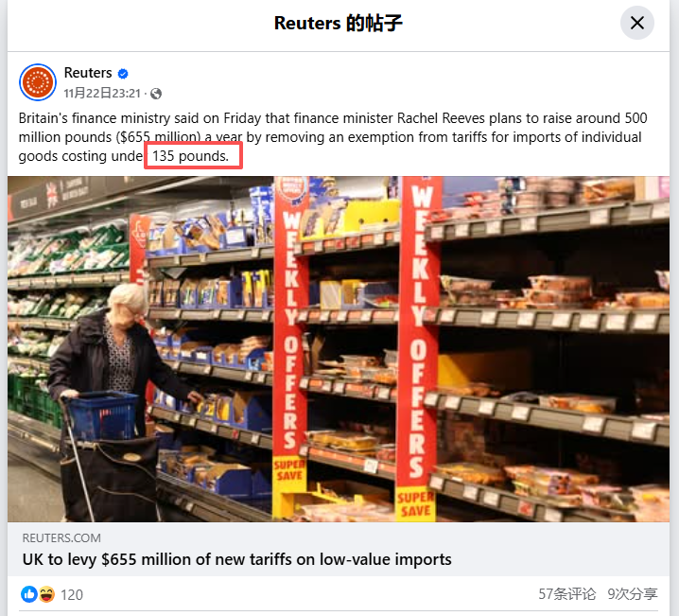Screen dimensions: 679x616
Task: Open the 57条评论 comments list
Action: pyautogui.click(x=566, y=594)
